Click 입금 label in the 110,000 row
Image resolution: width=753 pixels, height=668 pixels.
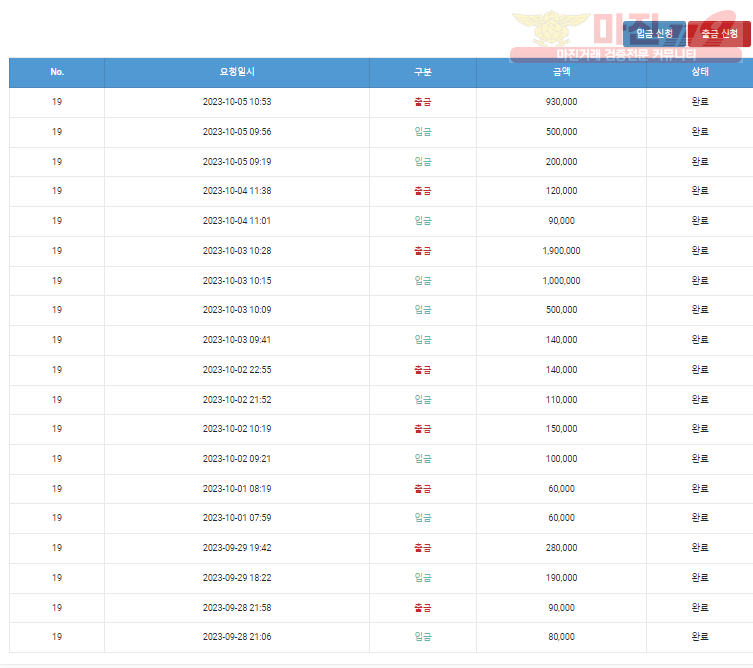click(x=423, y=400)
